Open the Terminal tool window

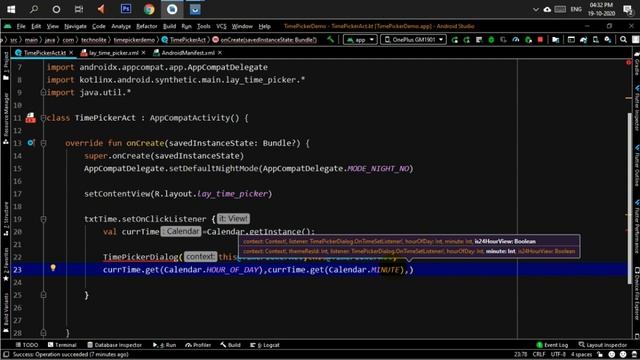(x=62, y=345)
